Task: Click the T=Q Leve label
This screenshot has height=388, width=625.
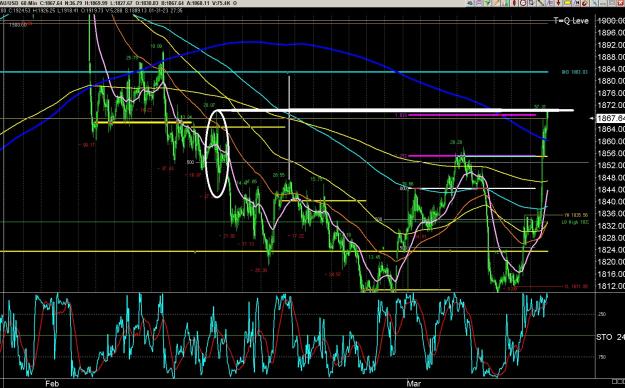Action: coord(571,21)
